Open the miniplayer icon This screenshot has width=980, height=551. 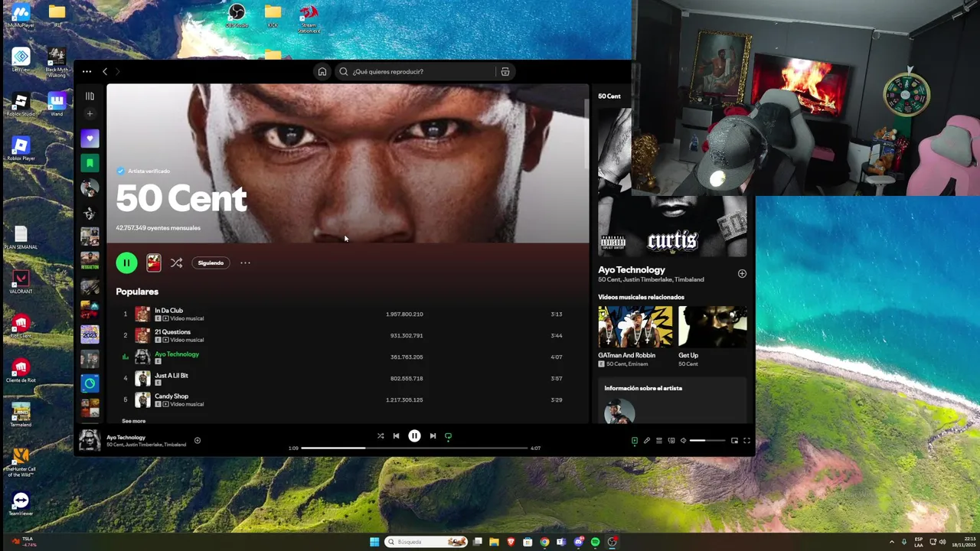point(734,440)
